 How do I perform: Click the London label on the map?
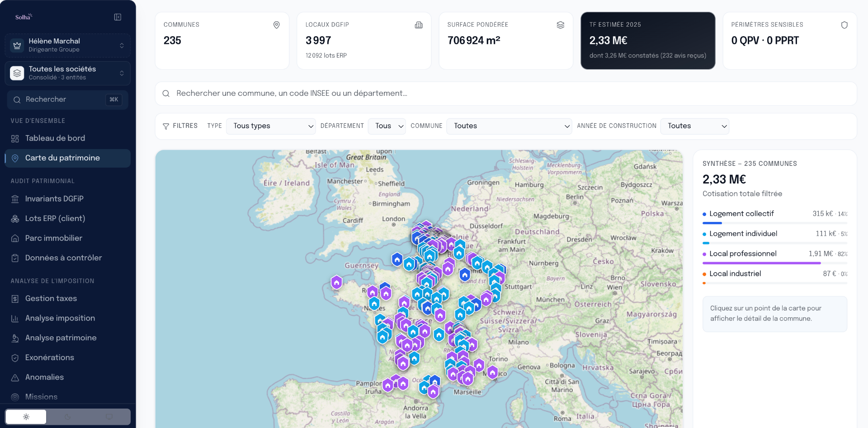(x=394, y=219)
